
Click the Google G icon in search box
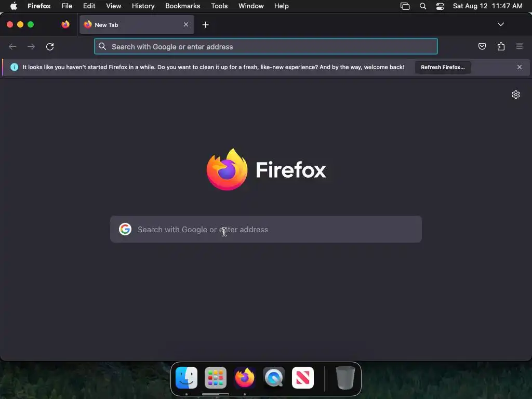click(x=125, y=229)
